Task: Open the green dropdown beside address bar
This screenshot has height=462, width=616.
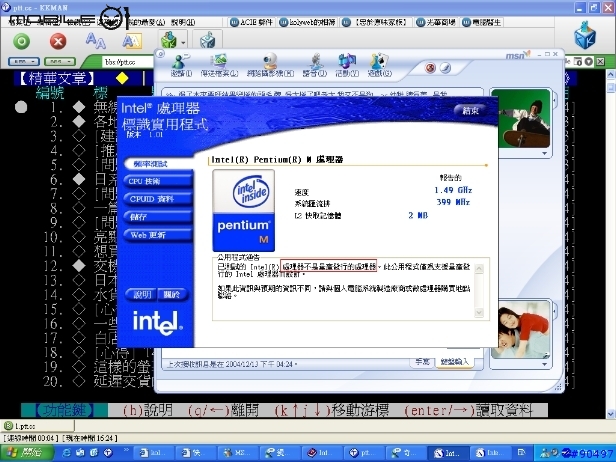Action: tap(60, 62)
